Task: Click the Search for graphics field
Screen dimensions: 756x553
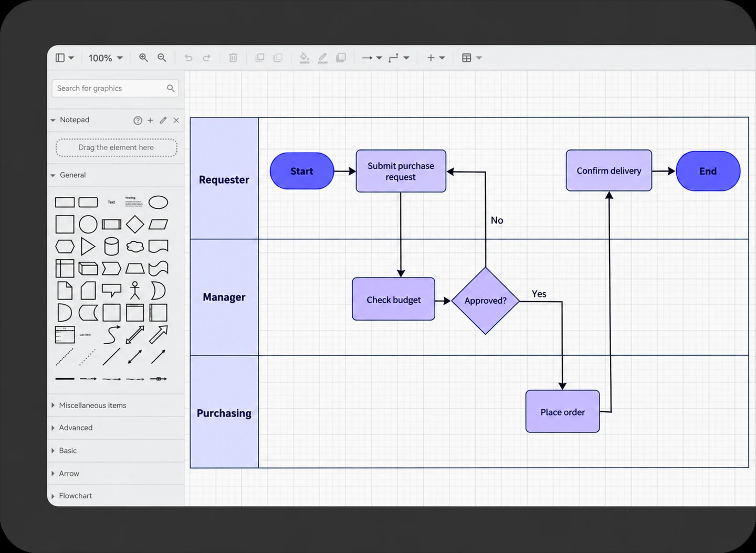Action: tap(115, 88)
